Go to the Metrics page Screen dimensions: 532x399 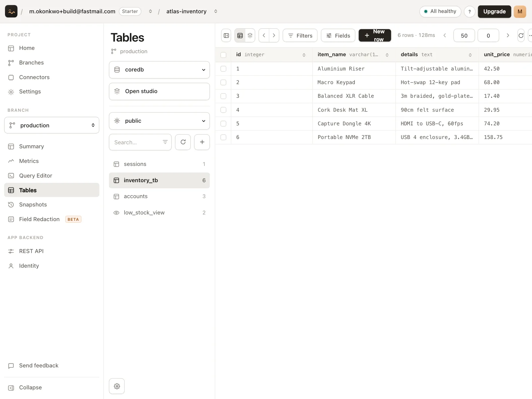pos(52,161)
